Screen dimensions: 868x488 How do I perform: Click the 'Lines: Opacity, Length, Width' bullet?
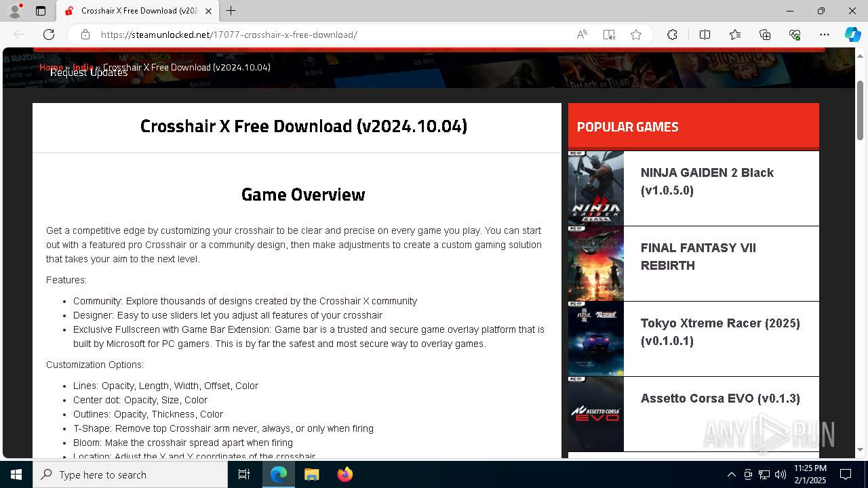(x=165, y=386)
